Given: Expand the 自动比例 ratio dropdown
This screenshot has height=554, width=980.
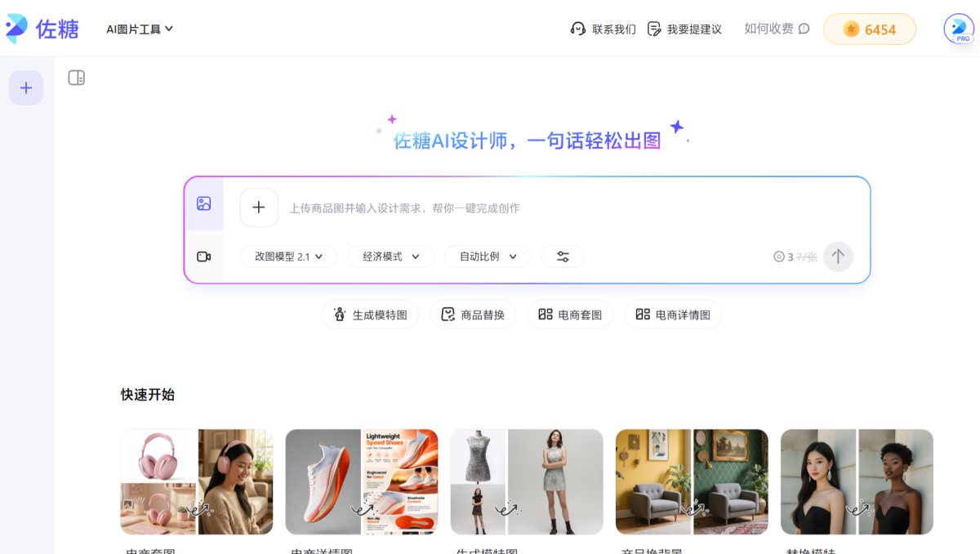Looking at the screenshot, I should [488, 257].
